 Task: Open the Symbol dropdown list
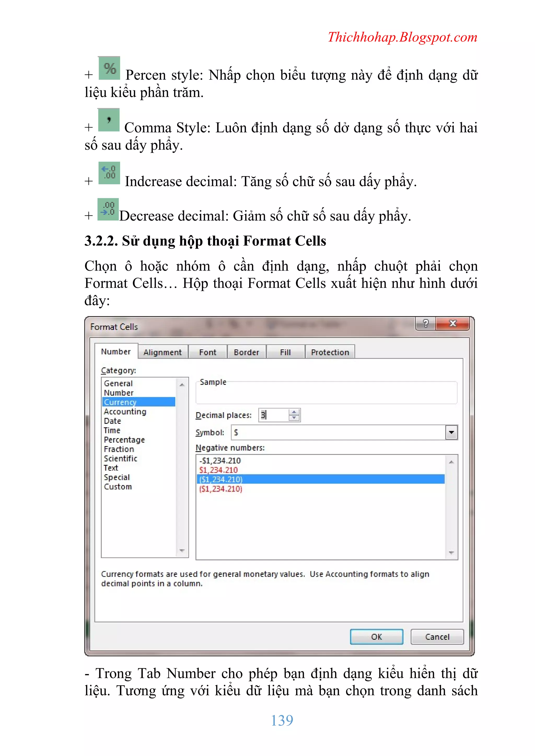pos(451,432)
